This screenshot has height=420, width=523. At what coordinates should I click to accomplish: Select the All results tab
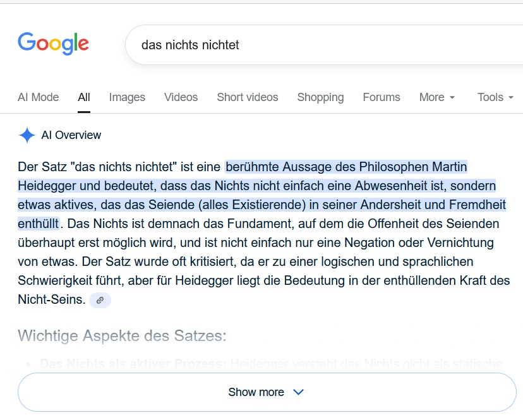tap(84, 97)
